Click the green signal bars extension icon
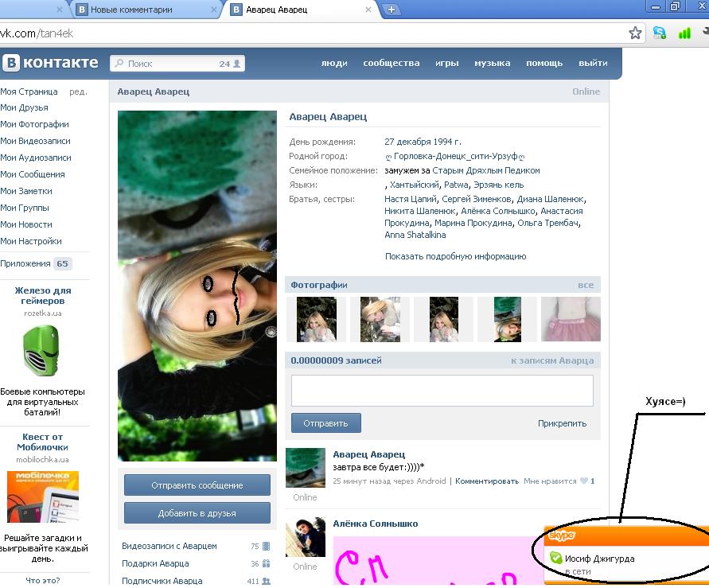 [684, 33]
